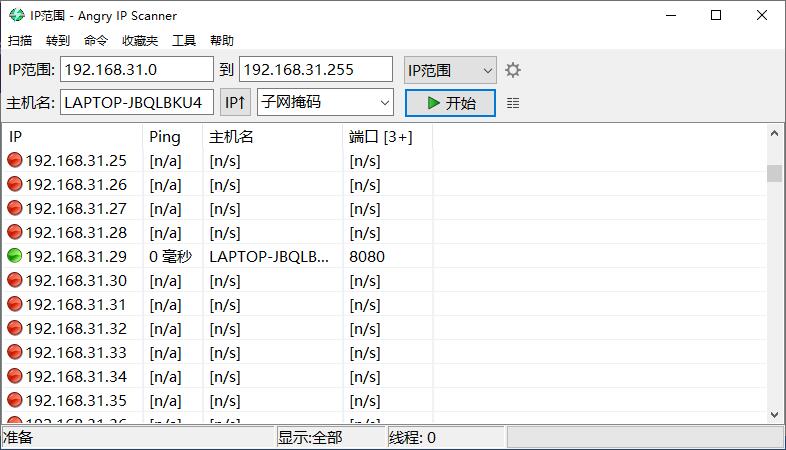Close the Angry IP Scanner window
The image size is (786, 450).
(x=762, y=16)
